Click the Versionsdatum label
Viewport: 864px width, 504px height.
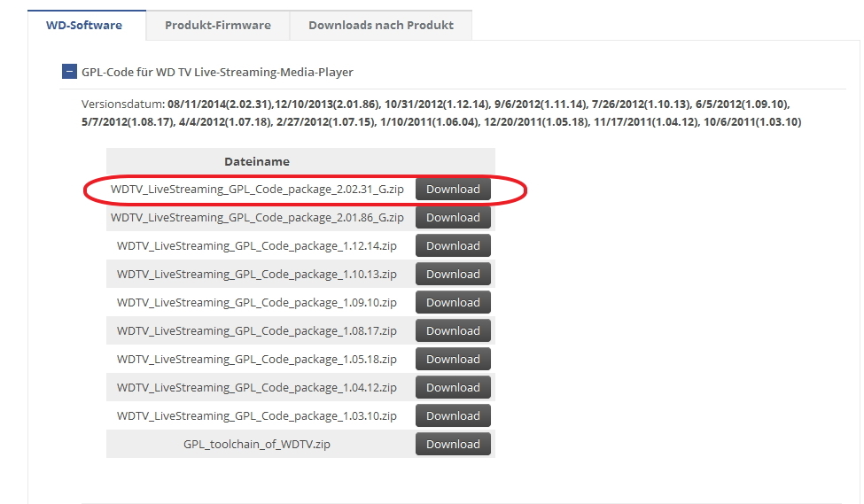point(123,105)
